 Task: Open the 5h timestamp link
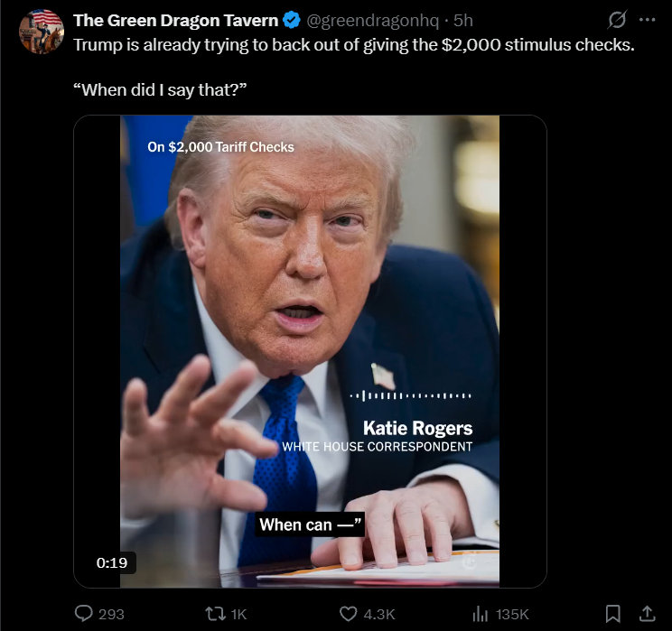462,20
